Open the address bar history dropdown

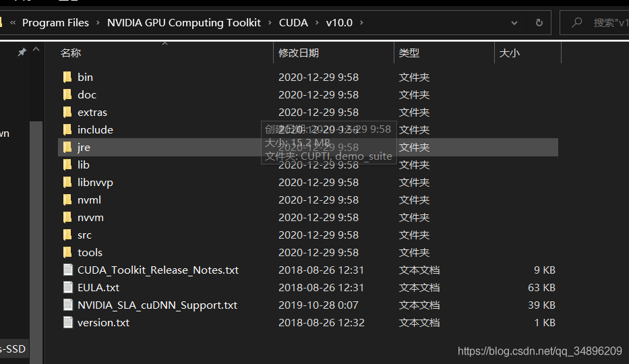point(514,23)
